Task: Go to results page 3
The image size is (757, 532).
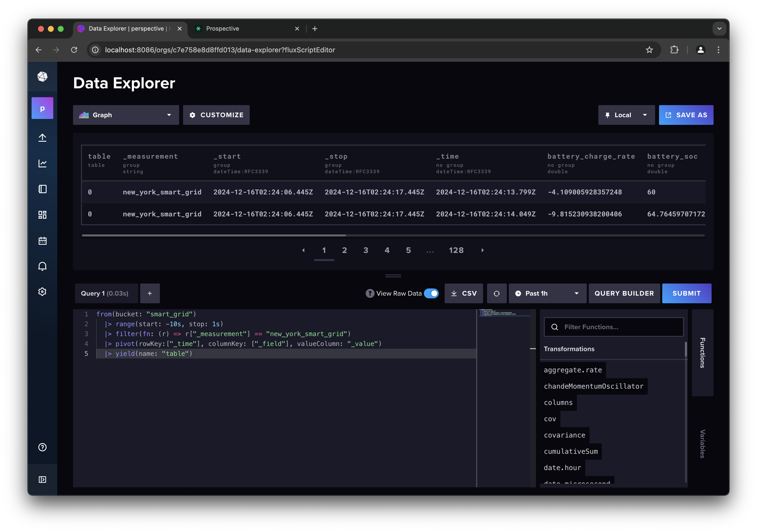Action: 366,250
